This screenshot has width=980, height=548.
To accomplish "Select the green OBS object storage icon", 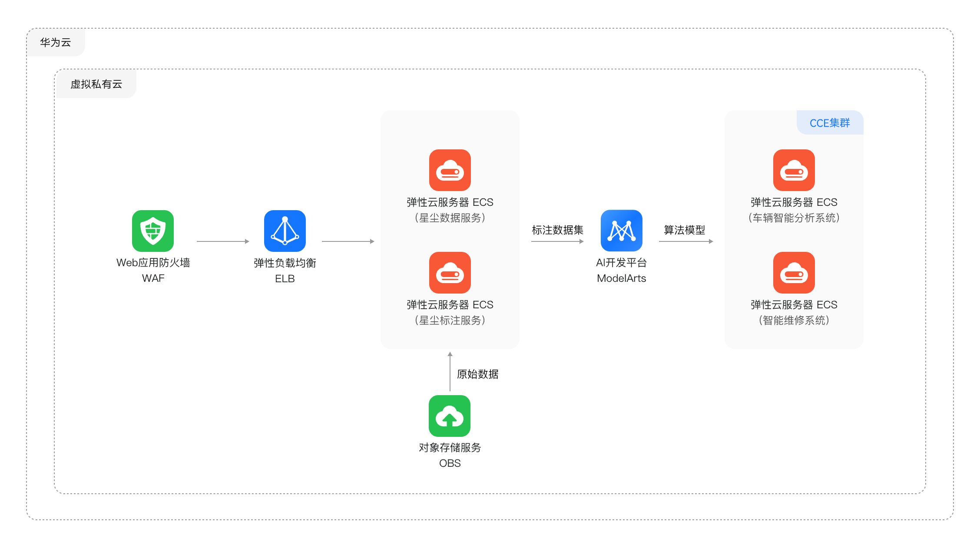I will point(450,416).
